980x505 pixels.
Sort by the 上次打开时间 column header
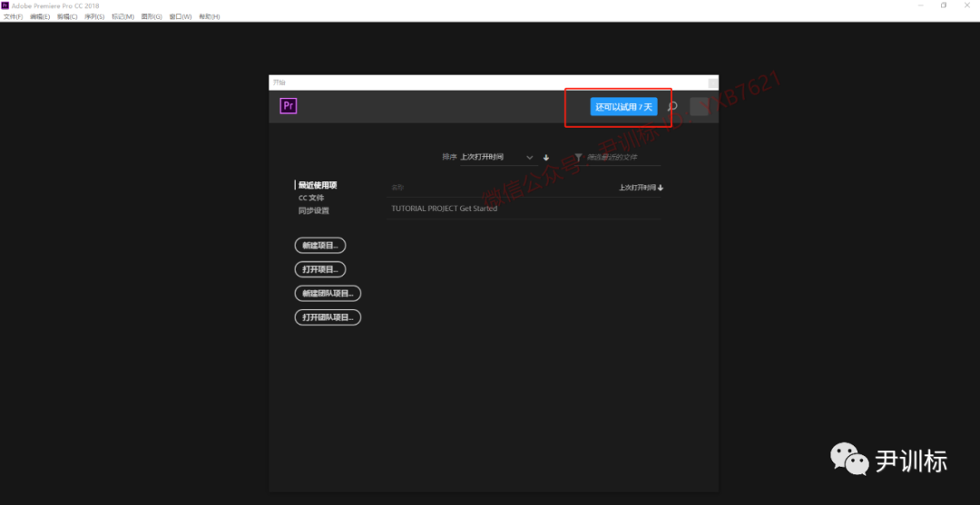(x=641, y=188)
